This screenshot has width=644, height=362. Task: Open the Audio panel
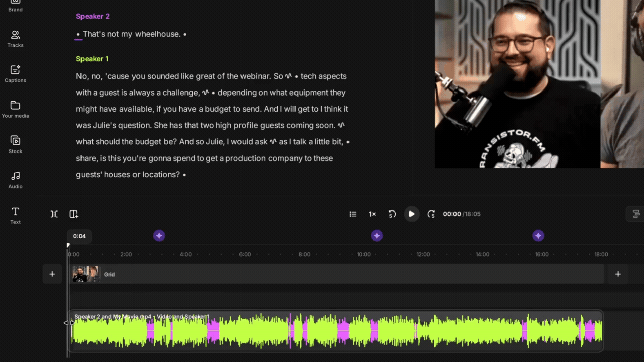coord(15,180)
